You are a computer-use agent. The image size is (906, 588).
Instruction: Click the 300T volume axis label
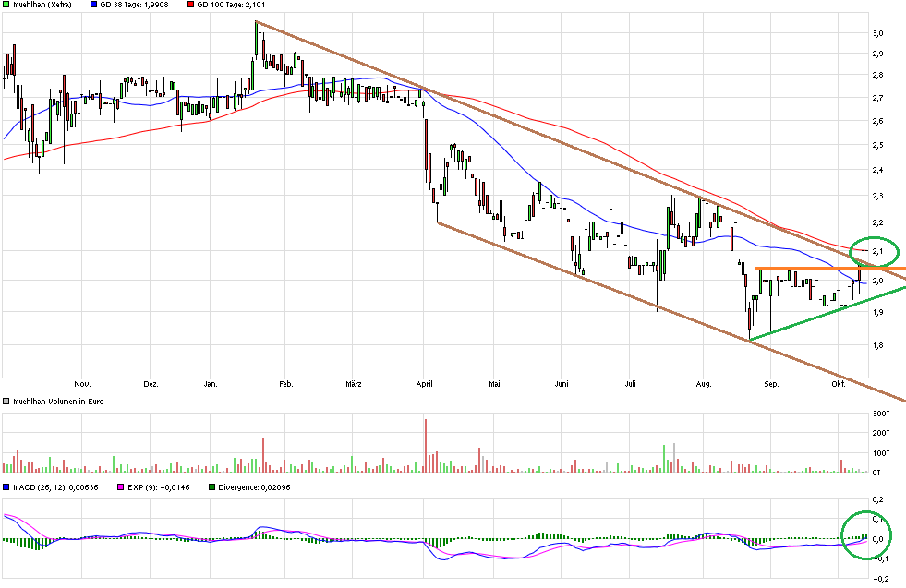(x=880, y=414)
